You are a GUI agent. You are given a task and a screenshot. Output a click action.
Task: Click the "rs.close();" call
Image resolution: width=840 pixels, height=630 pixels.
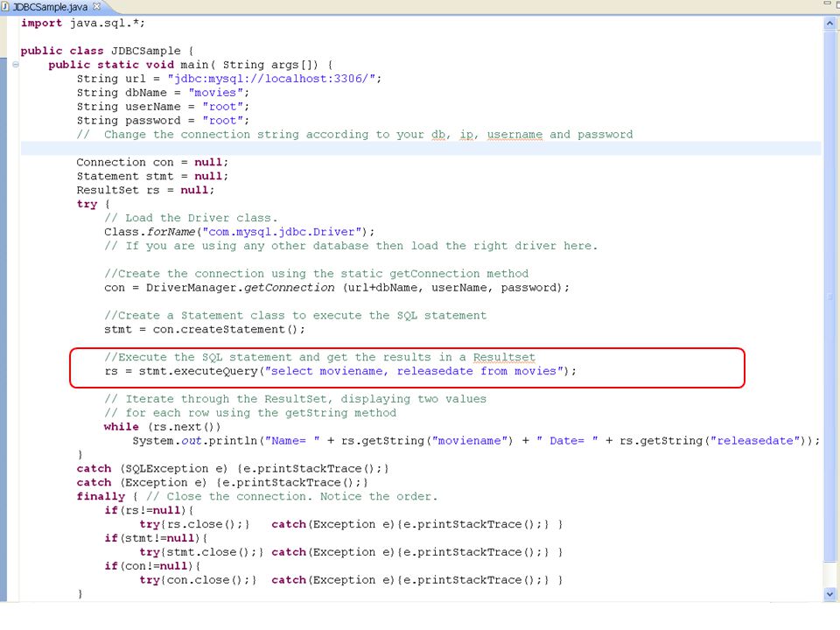pos(205,524)
